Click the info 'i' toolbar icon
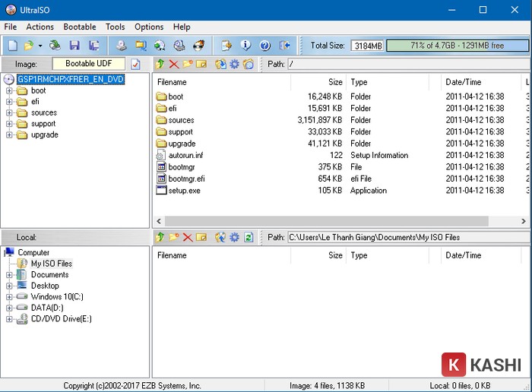This screenshot has width=532, height=392. (245, 46)
